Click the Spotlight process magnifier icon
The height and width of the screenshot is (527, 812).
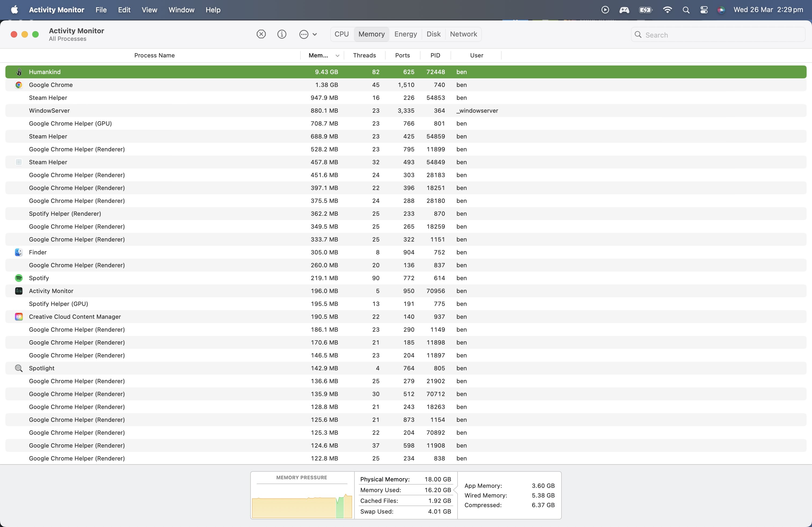[x=19, y=368]
